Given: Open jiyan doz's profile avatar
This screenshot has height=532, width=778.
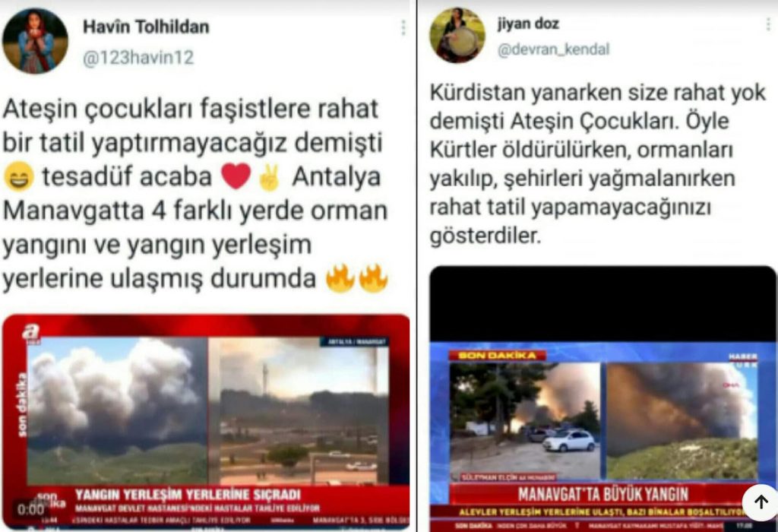Looking at the screenshot, I should pos(457,35).
